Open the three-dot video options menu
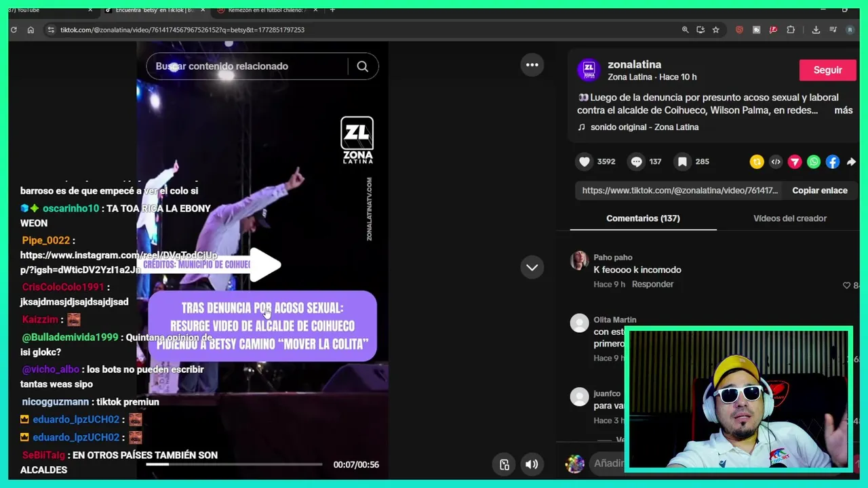 coord(532,65)
